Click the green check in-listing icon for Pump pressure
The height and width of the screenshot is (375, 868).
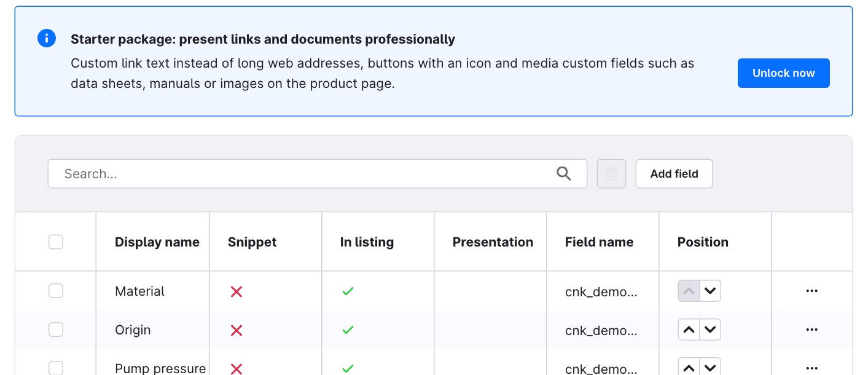(348, 369)
